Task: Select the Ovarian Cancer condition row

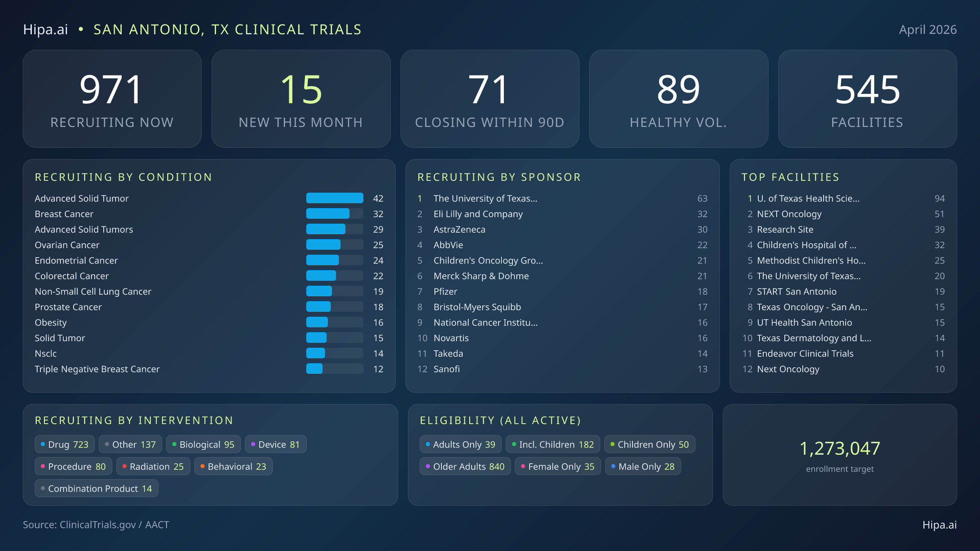Action: tap(209, 245)
